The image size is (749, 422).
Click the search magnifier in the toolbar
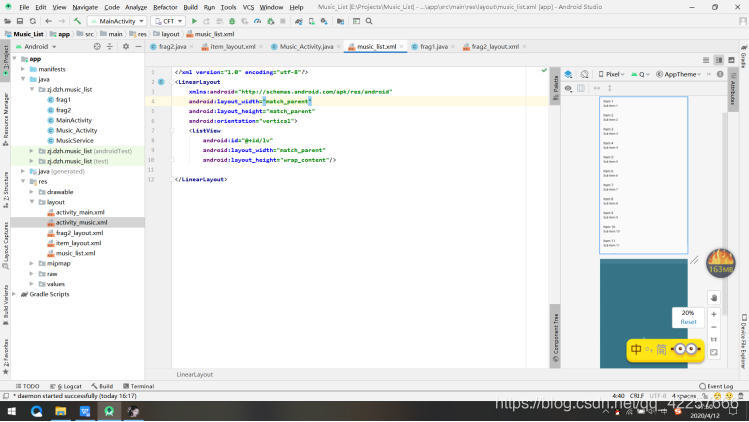(369, 21)
